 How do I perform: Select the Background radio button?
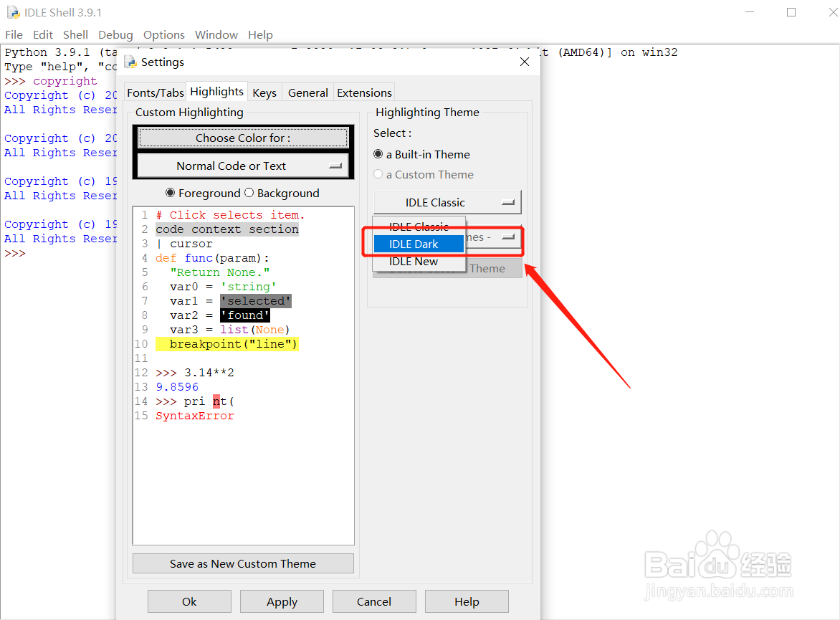(x=249, y=192)
